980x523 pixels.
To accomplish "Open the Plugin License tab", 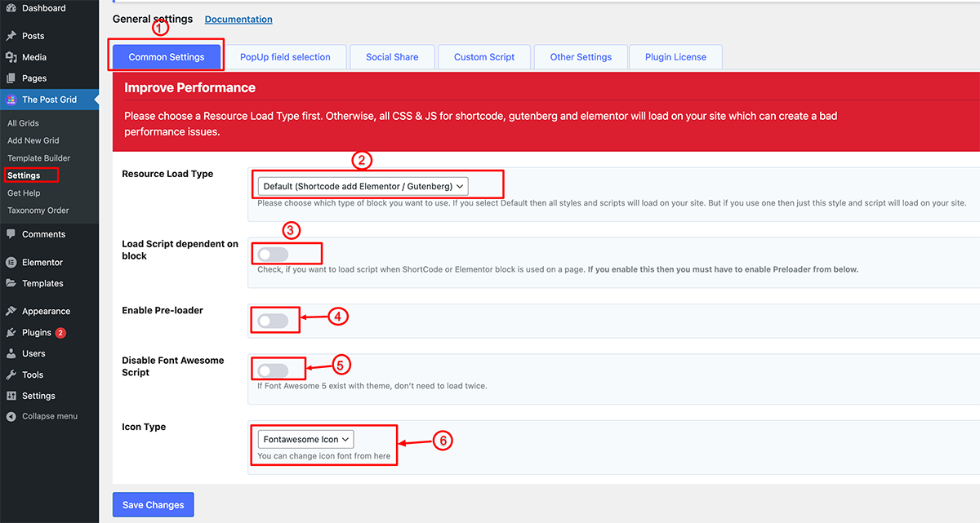I will coord(675,57).
